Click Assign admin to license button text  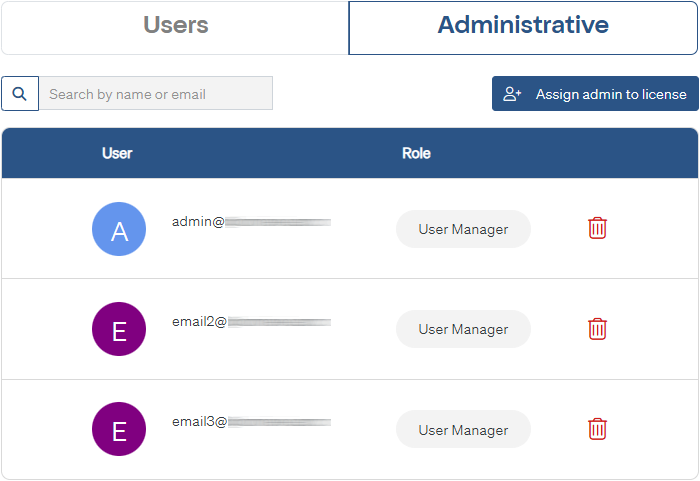pyautogui.click(x=610, y=94)
